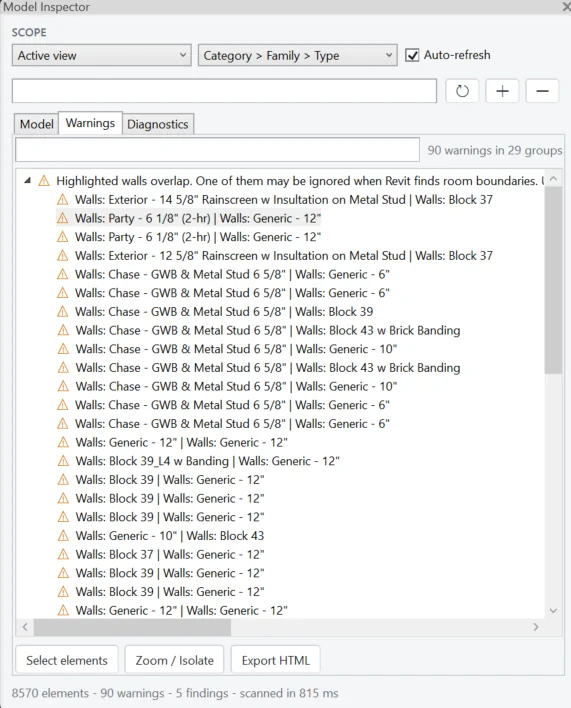
Task: Click warning icon beside Exterior 12 5/8" Rainscreen row
Action: 63,256
